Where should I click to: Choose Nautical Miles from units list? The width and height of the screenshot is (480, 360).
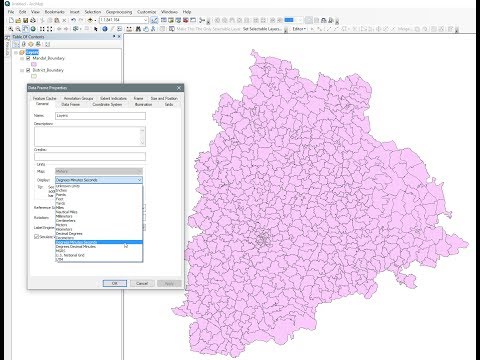[99, 212]
